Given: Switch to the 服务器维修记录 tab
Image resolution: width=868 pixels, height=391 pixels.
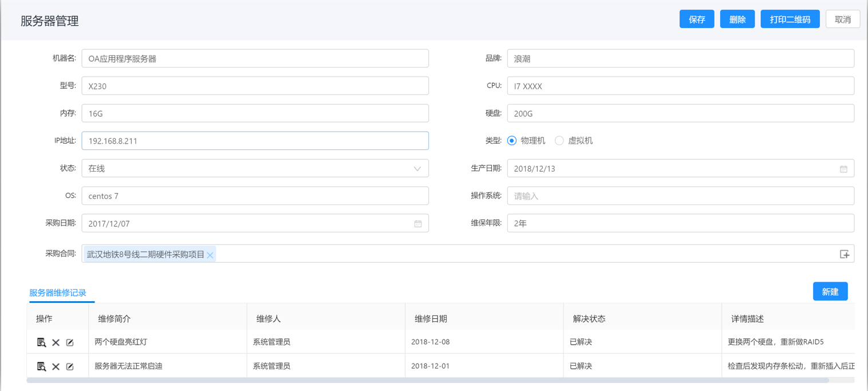Looking at the screenshot, I should tap(58, 293).
